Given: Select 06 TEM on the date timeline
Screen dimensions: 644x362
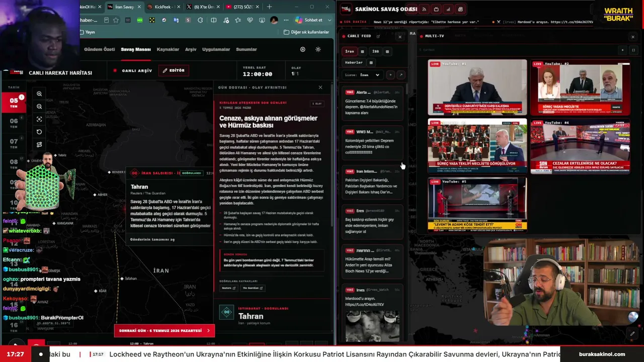Looking at the screenshot, I should pos(14,123).
